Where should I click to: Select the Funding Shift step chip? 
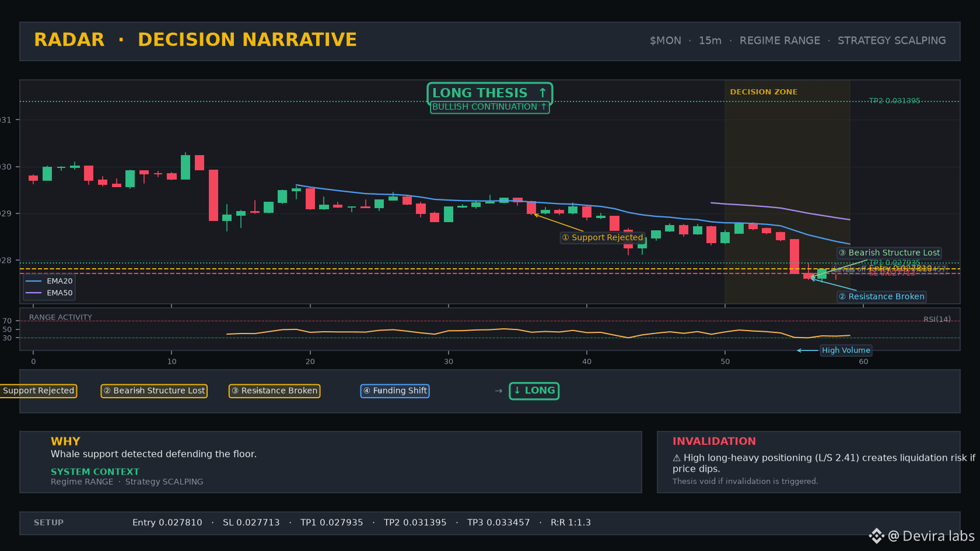[395, 391]
